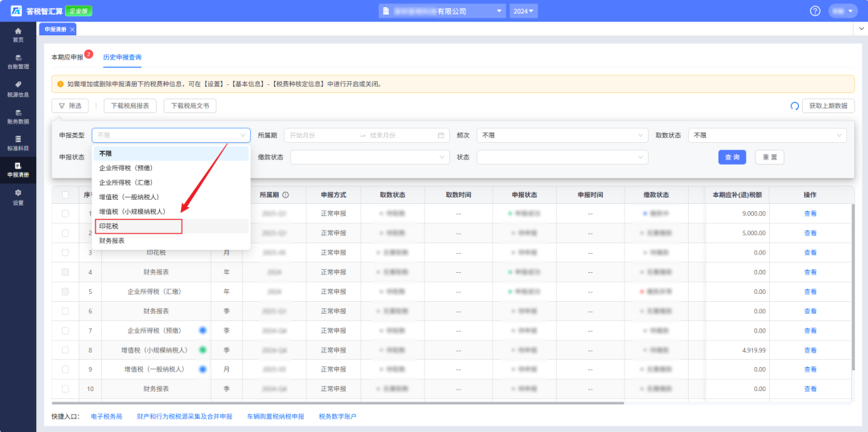Open the 首页 home sidebar icon

point(18,35)
